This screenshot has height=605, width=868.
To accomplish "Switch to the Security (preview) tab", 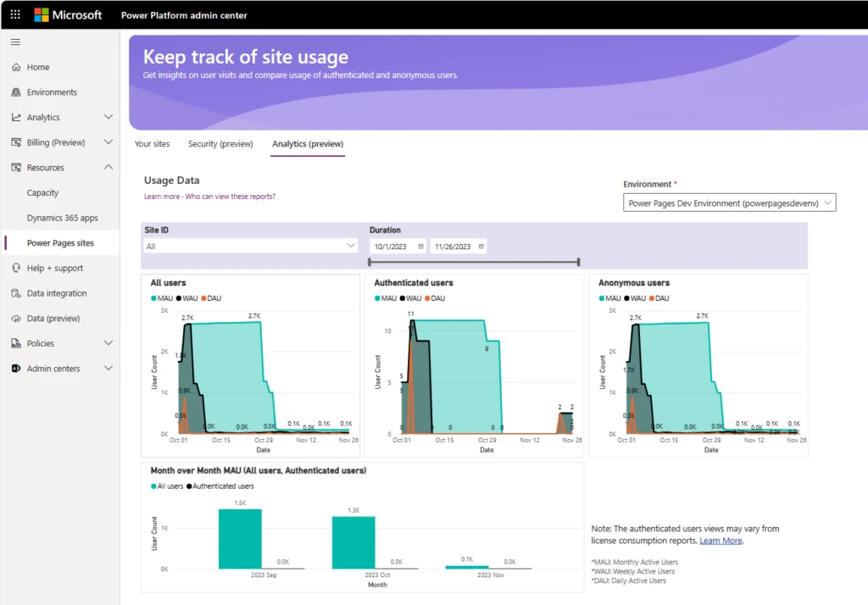I will click(220, 144).
